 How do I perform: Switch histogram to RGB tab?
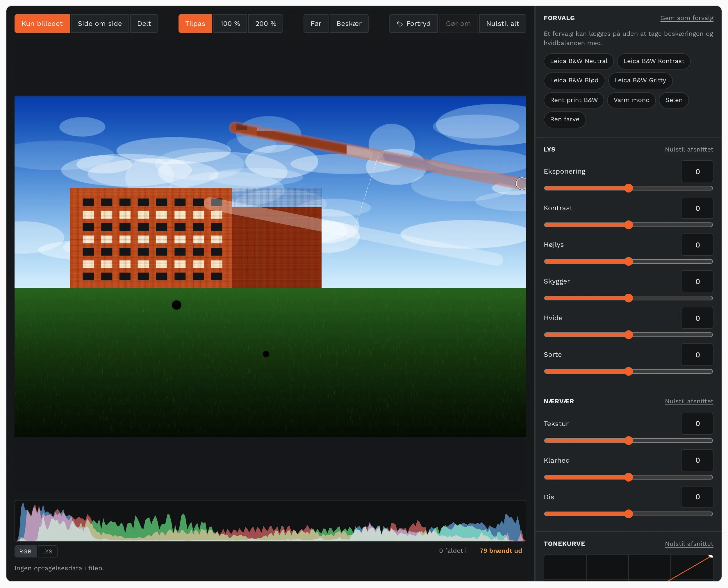click(25, 551)
